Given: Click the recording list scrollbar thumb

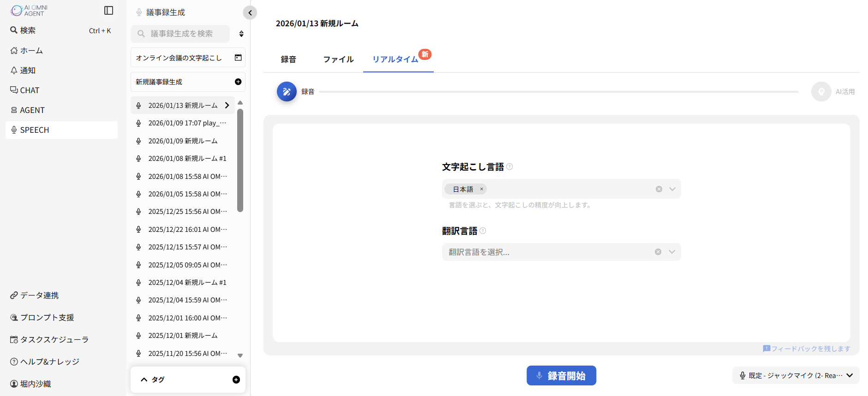Looking at the screenshot, I should tap(240, 160).
